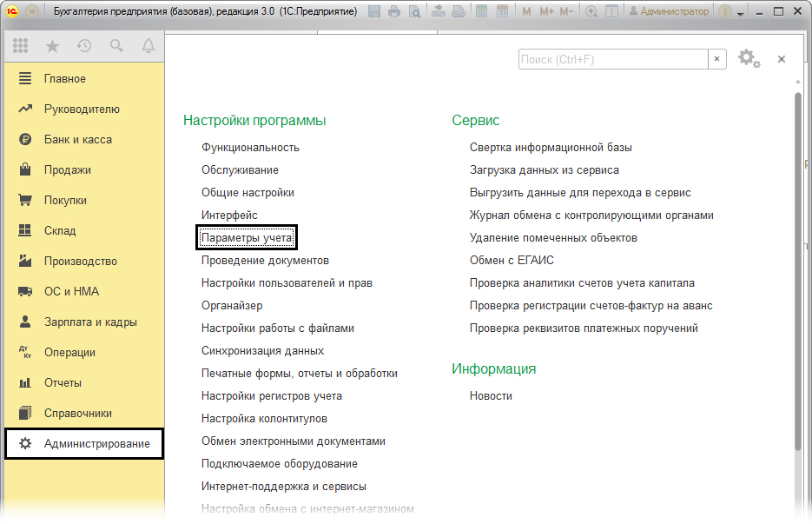Open the Главное section
The width and height of the screenshot is (812, 524).
[84, 79]
